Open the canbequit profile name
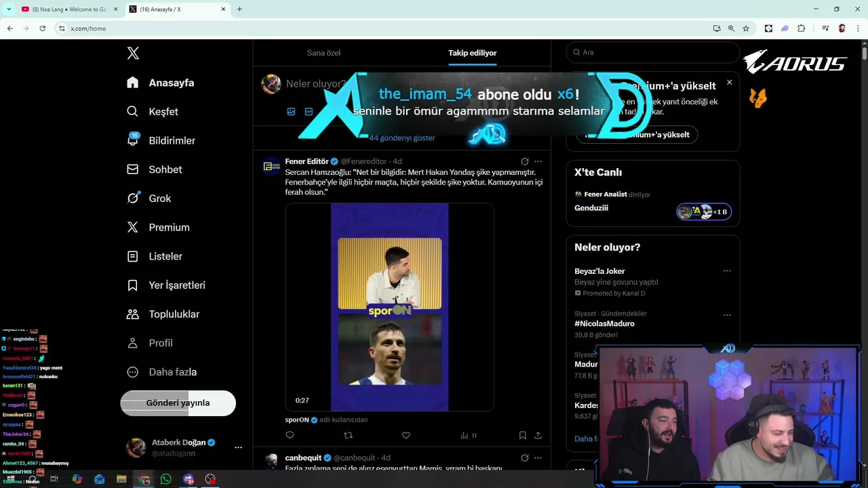 (303, 457)
